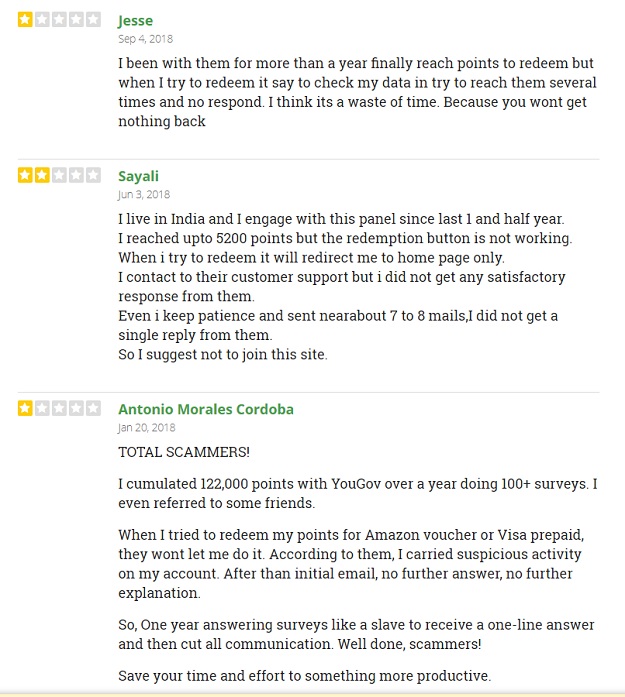Click the first star of Sayali's rating
This screenshot has height=697, width=625.
pos(25,175)
